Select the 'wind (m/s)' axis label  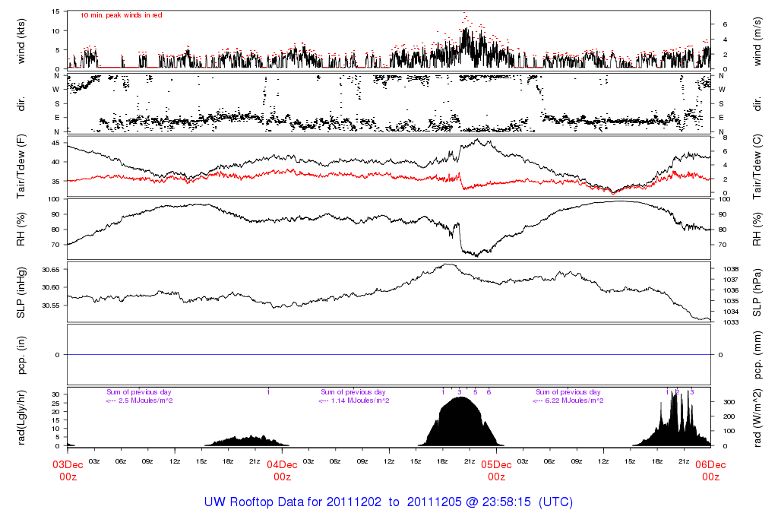click(757, 41)
